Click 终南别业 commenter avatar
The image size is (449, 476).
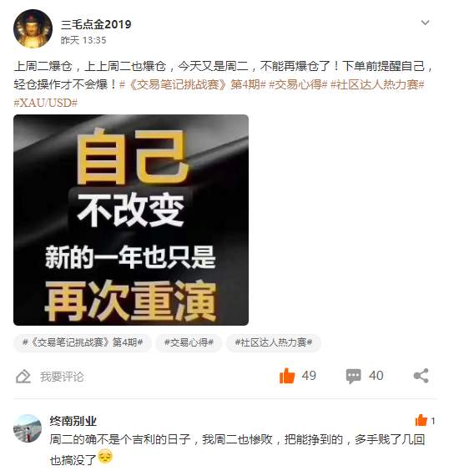click(28, 428)
